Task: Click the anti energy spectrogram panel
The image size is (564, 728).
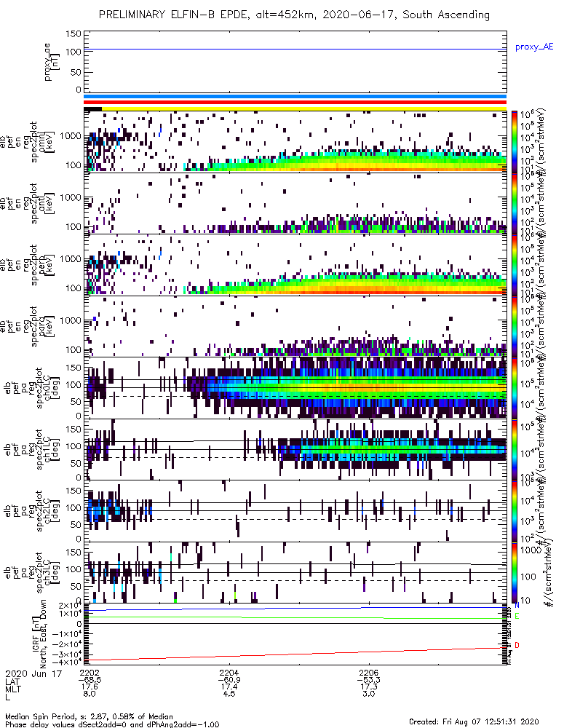Action: coord(295,203)
